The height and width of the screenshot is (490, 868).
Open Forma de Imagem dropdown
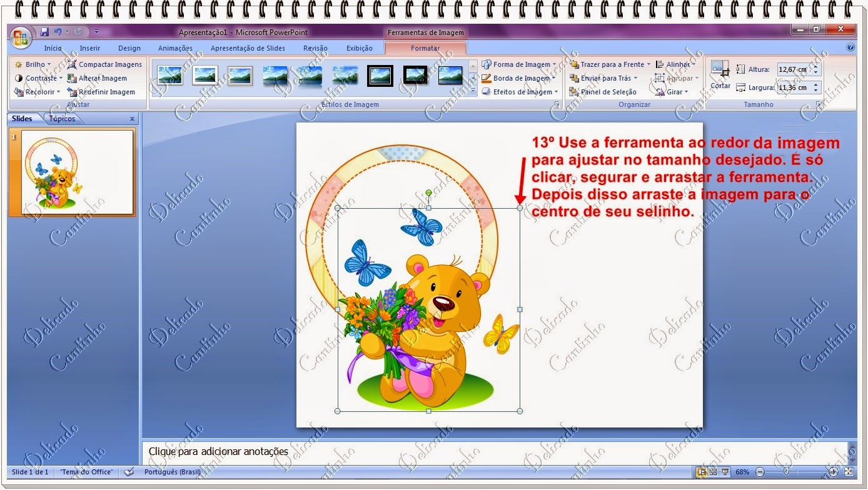519,64
